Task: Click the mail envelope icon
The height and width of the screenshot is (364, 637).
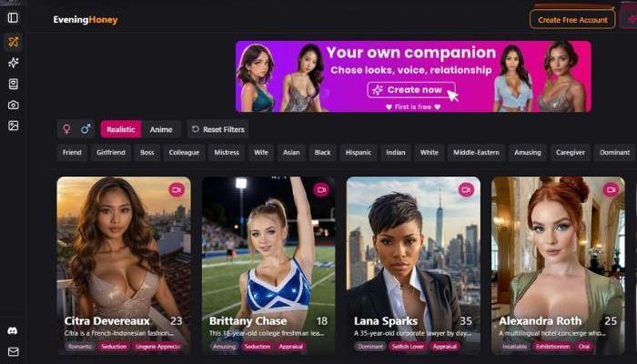Action: tap(13, 351)
